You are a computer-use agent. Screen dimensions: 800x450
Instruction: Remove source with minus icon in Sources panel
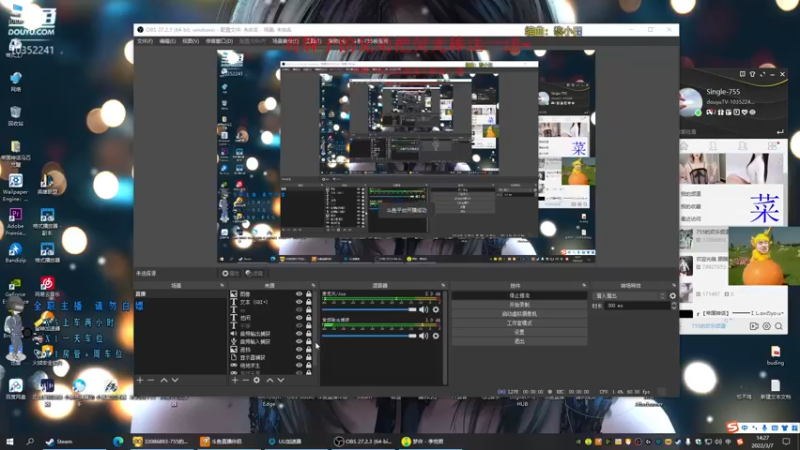click(x=245, y=380)
